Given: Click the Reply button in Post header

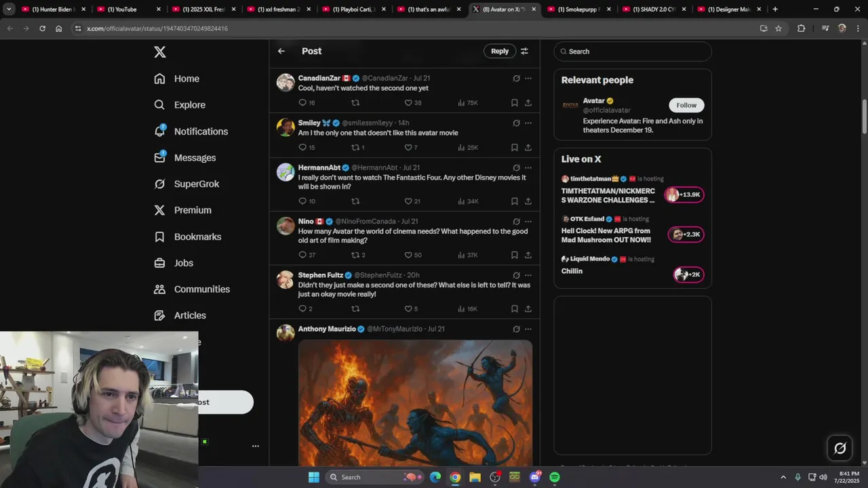Looking at the screenshot, I should tap(500, 51).
